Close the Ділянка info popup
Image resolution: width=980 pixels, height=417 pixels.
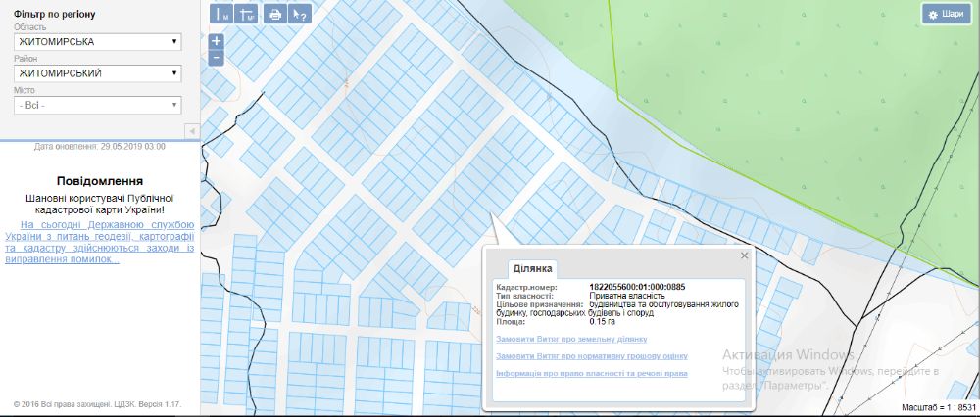(x=744, y=255)
